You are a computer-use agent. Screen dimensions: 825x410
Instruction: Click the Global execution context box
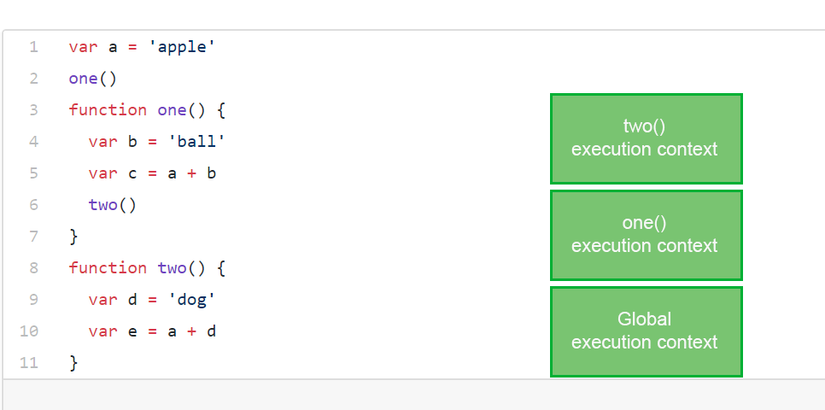[x=645, y=331]
